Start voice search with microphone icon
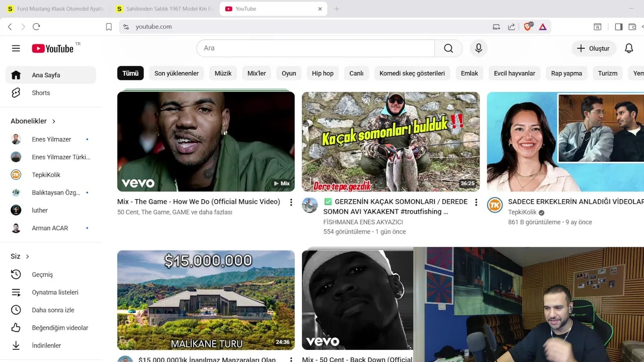 click(478, 48)
